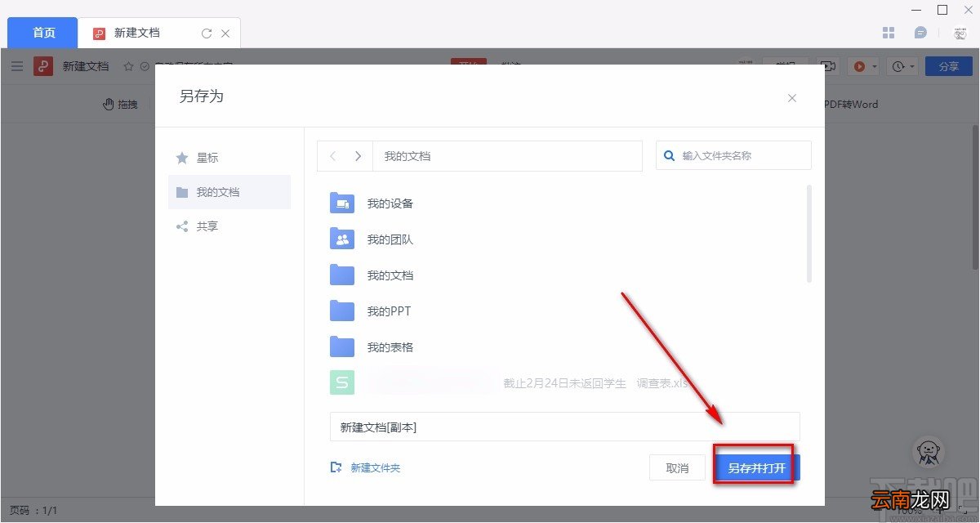Click the file list scrollbar in the dialog
980x523 pixels.
tap(809, 234)
